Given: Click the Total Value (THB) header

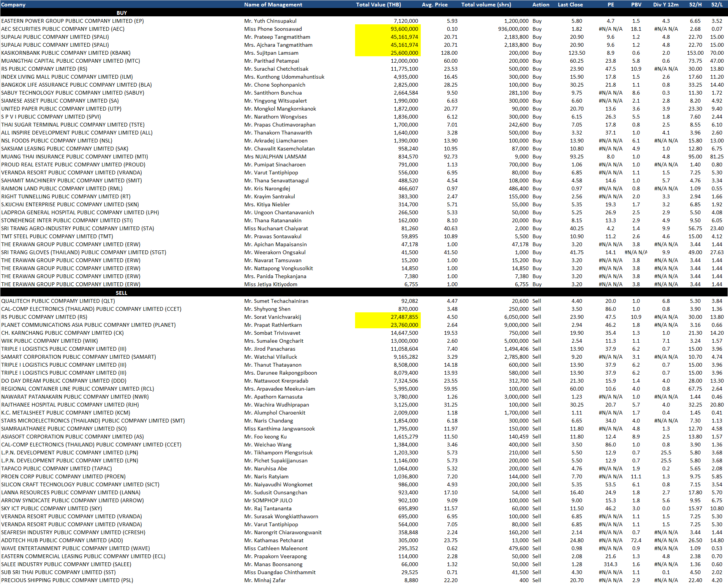Looking at the screenshot, I should pyautogui.click(x=378, y=5).
